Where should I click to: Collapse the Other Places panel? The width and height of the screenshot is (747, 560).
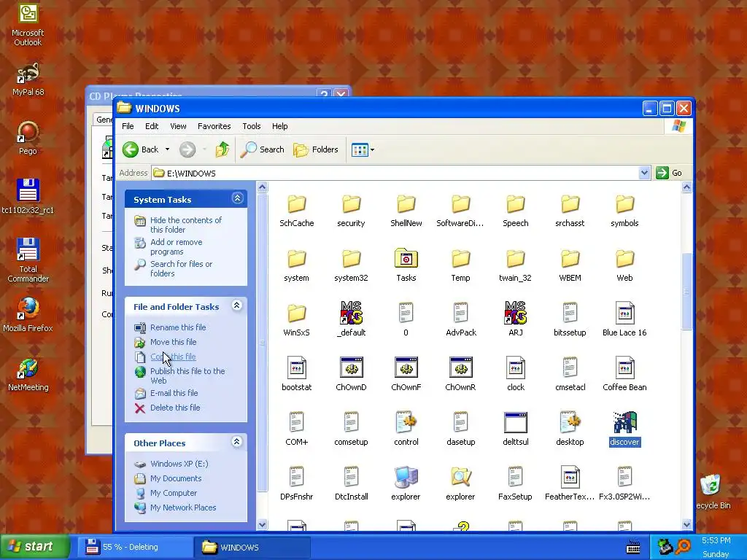237,442
